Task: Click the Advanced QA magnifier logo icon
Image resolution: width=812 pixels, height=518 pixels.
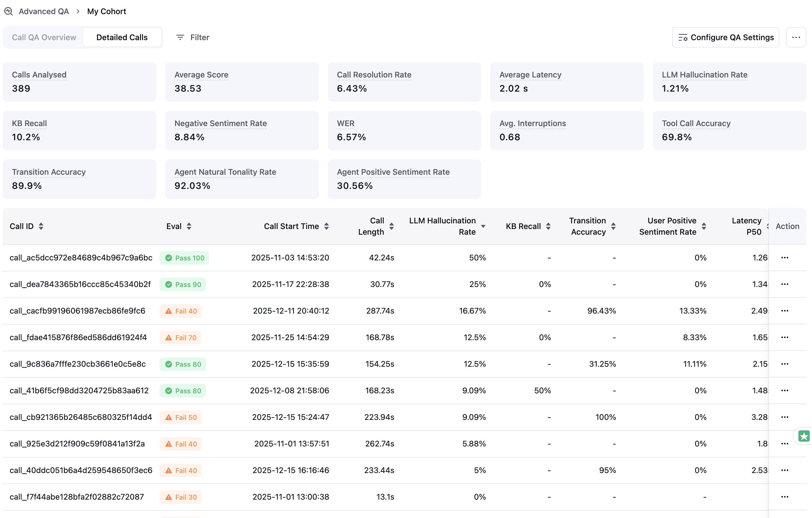Action: click(8, 11)
